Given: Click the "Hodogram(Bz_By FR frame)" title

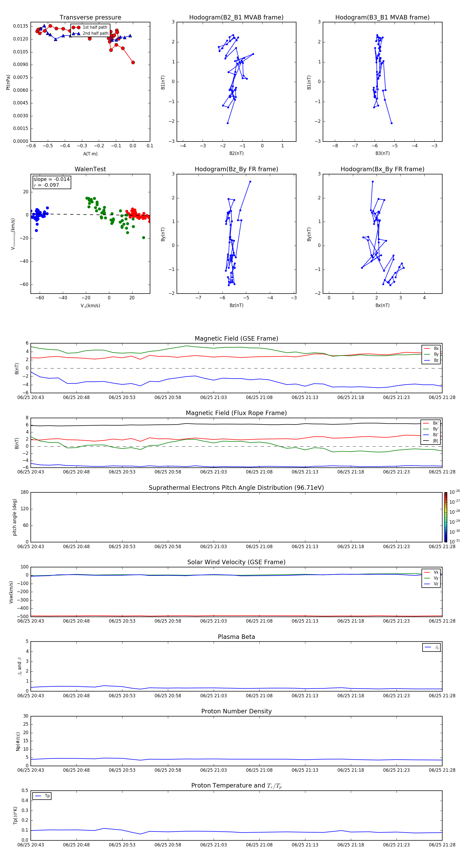Looking at the screenshot, I should point(236,169).
